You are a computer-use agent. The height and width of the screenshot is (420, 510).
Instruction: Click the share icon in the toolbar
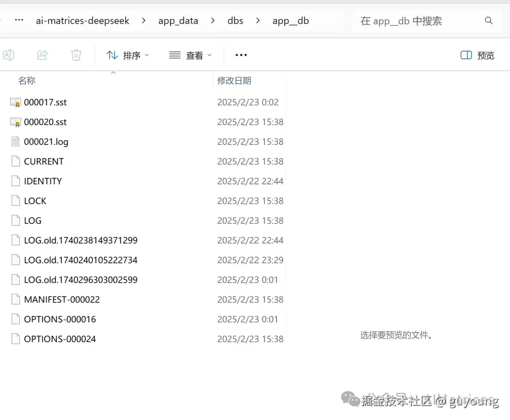(x=42, y=55)
